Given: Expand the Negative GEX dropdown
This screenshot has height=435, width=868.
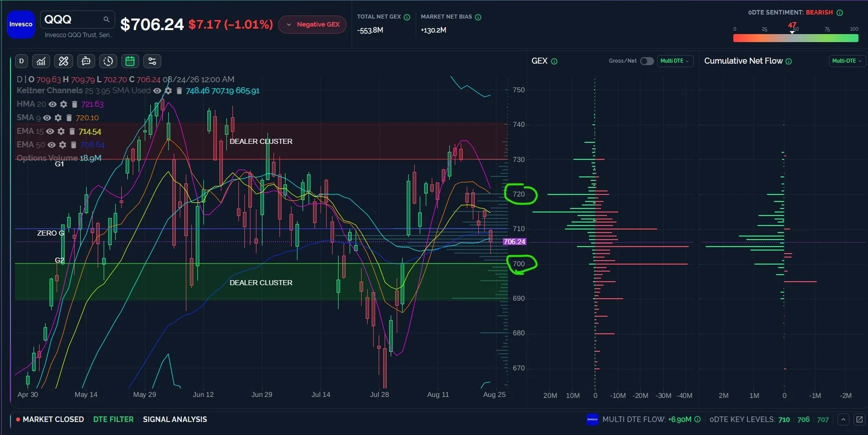Looking at the screenshot, I should point(312,24).
